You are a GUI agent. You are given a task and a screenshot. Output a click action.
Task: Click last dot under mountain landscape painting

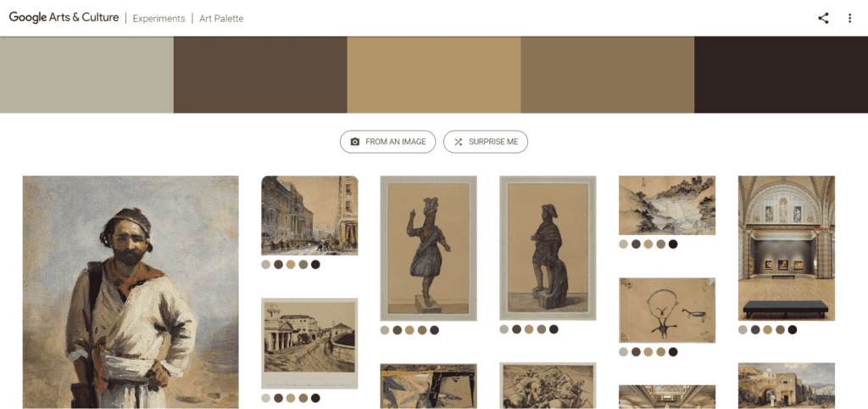[x=673, y=244]
